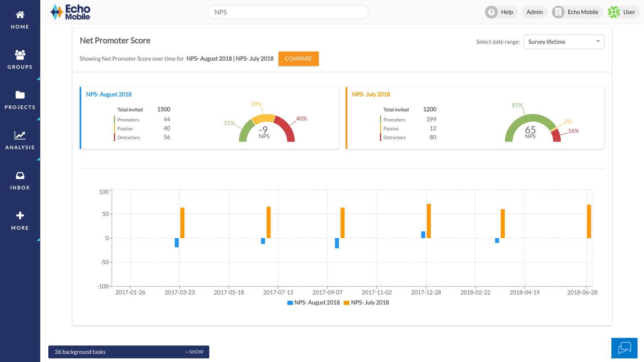Viewport: 644px width, 362px height.
Task: Open the Select date range dropdown
Action: point(563,41)
